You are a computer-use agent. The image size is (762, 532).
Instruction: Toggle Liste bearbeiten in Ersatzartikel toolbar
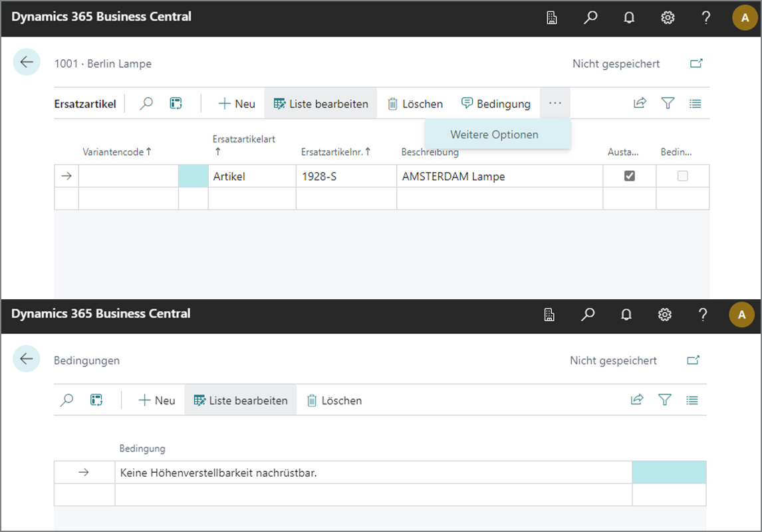(x=320, y=104)
